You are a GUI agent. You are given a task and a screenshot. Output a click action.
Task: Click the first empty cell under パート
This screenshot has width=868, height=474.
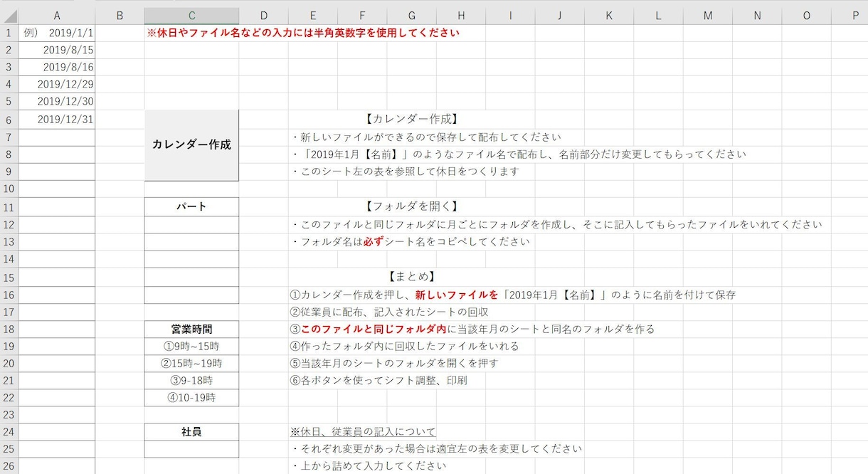[191, 224]
